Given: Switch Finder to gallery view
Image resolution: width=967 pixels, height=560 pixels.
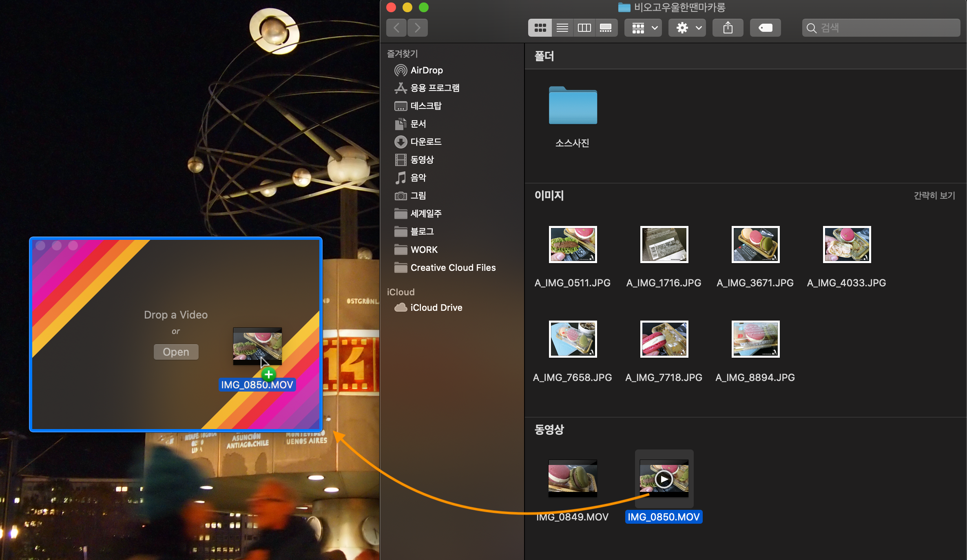Looking at the screenshot, I should point(606,28).
